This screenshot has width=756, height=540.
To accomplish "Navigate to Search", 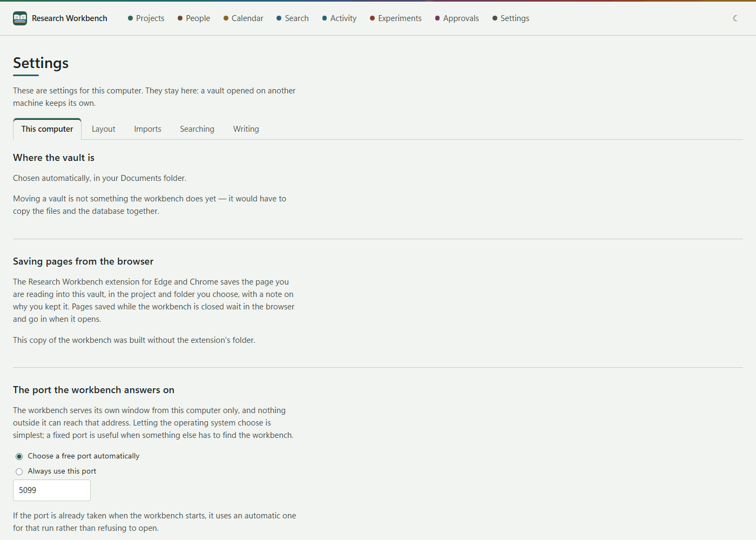I will coord(293,18).
